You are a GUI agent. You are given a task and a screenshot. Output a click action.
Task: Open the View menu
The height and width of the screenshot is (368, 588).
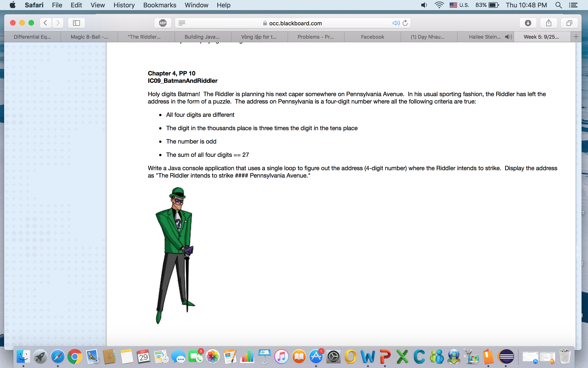coord(98,5)
